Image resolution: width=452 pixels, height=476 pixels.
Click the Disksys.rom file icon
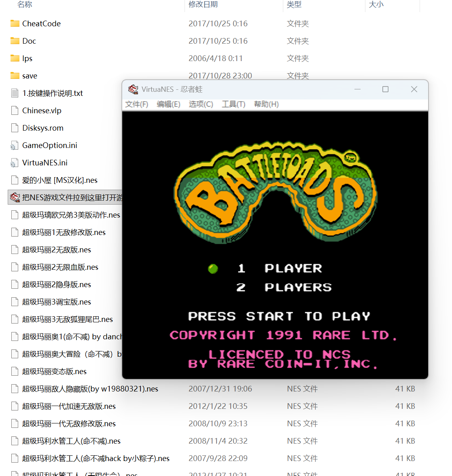click(x=15, y=128)
